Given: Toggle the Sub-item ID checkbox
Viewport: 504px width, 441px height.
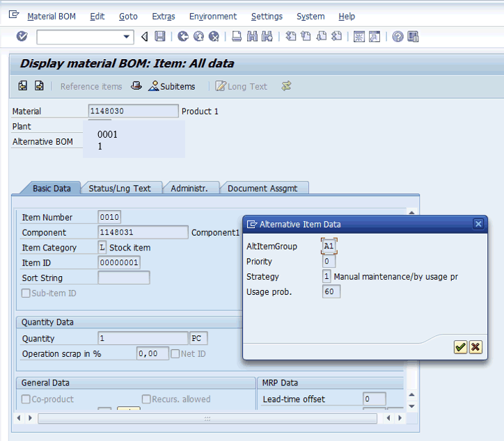Looking at the screenshot, I should pos(26,293).
